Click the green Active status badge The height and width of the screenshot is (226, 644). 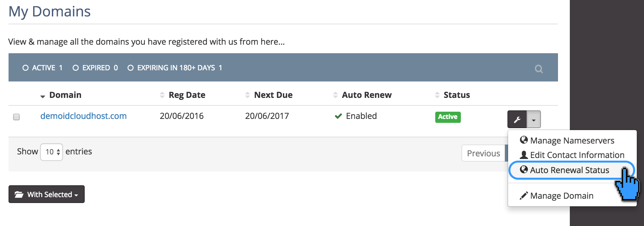[448, 117]
